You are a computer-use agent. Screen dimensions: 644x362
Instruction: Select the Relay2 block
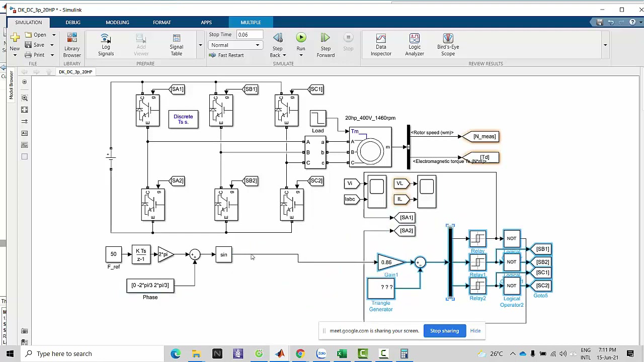[x=477, y=286]
